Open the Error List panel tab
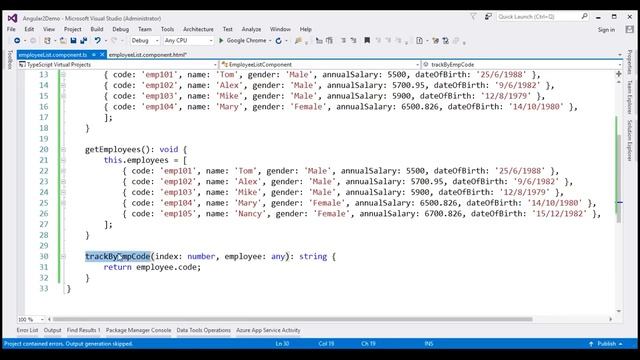Screen dimensions: 640x360 coord(27,330)
